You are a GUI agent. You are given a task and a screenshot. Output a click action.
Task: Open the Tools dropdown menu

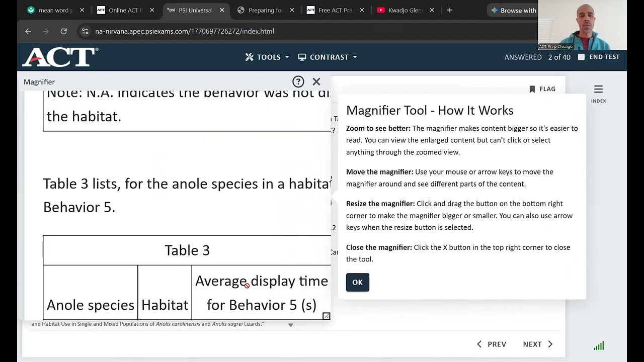pyautogui.click(x=267, y=57)
